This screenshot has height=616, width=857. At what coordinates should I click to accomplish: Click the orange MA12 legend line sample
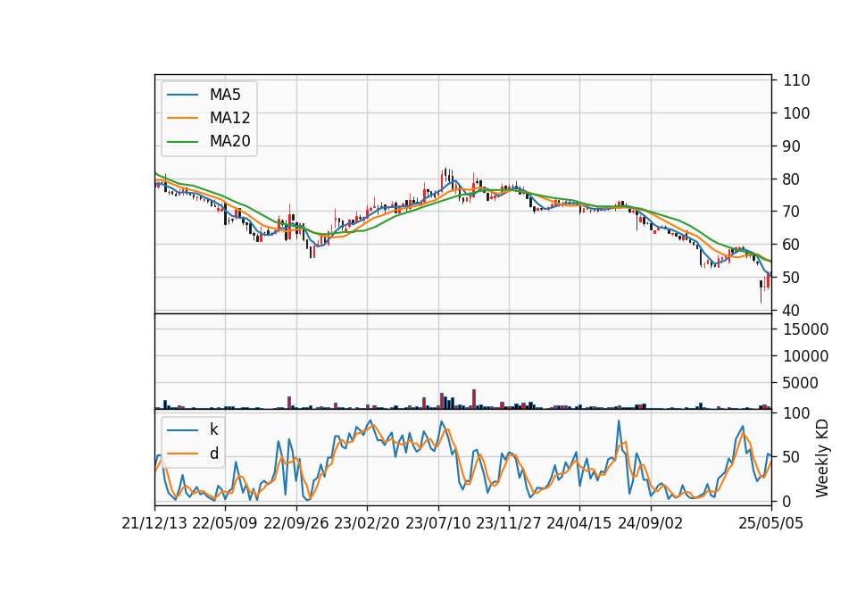click(182, 118)
